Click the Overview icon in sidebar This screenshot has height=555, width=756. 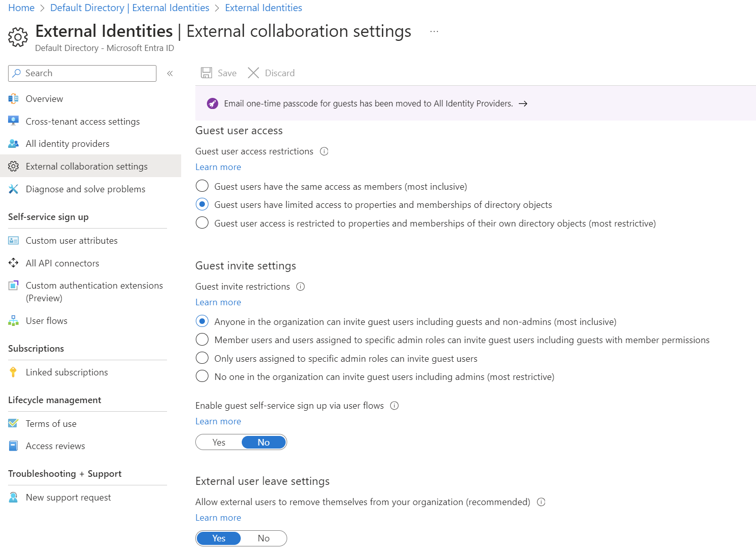[x=14, y=99]
